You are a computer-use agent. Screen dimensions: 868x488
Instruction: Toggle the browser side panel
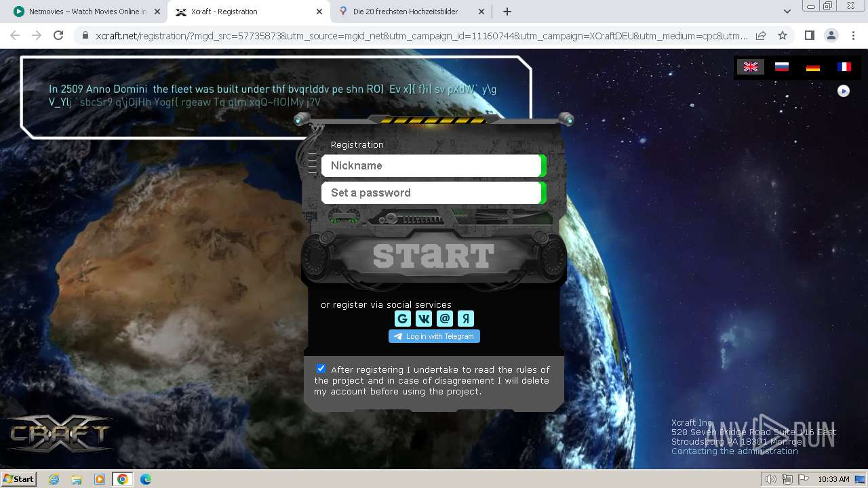tap(809, 35)
